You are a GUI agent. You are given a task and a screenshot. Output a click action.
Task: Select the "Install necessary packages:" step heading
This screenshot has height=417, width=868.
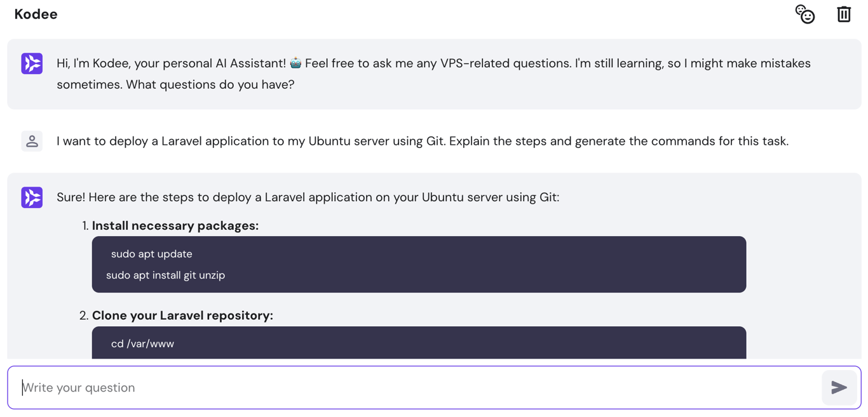175,225
